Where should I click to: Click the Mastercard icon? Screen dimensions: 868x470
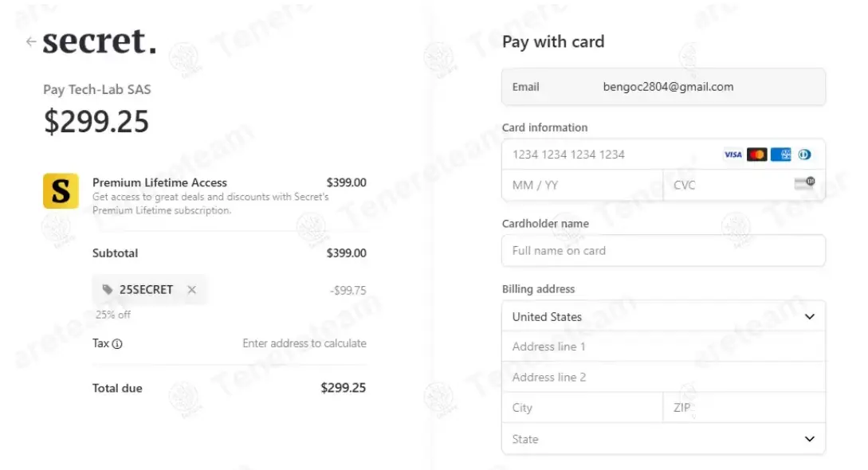click(757, 155)
